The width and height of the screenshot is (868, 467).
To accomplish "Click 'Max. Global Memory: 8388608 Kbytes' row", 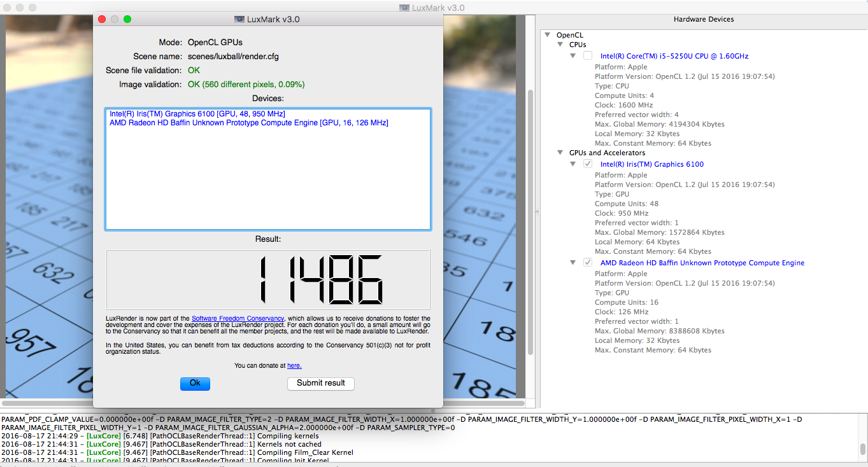I will pyautogui.click(x=660, y=331).
